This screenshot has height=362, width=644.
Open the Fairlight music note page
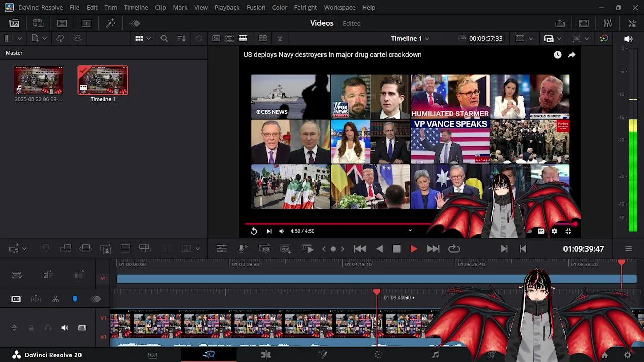pyautogui.click(x=436, y=355)
